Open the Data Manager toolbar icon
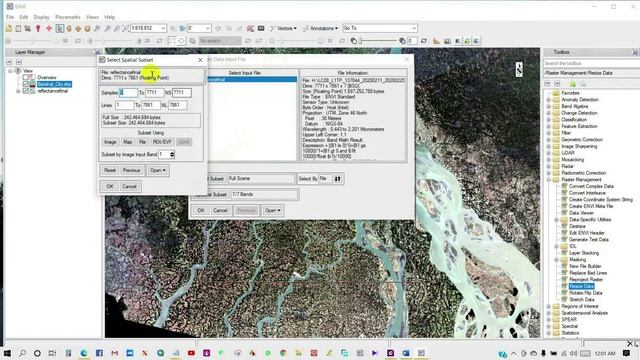 click(18, 28)
